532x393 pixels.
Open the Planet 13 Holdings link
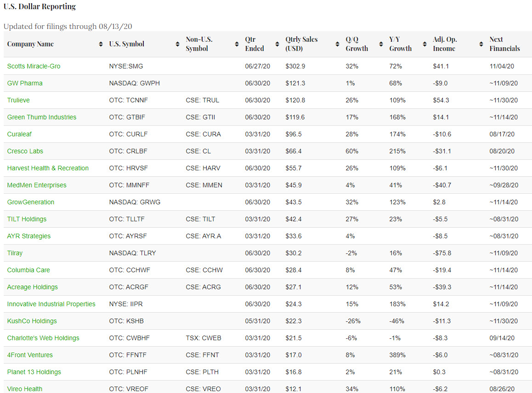coord(34,372)
